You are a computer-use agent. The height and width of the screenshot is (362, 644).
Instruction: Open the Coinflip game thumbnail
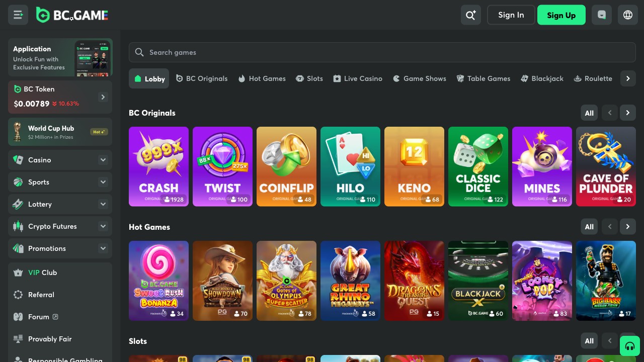coord(286,166)
